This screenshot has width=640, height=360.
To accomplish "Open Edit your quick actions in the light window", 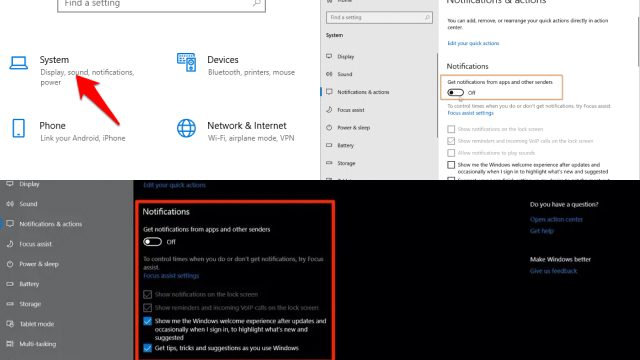I will 473,43.
